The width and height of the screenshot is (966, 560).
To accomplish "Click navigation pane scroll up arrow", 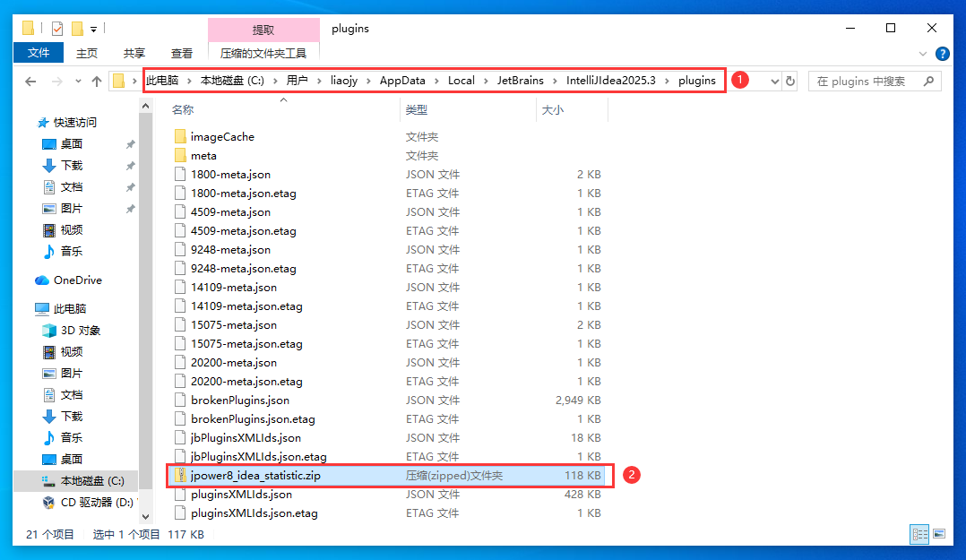I will (145, 107).
